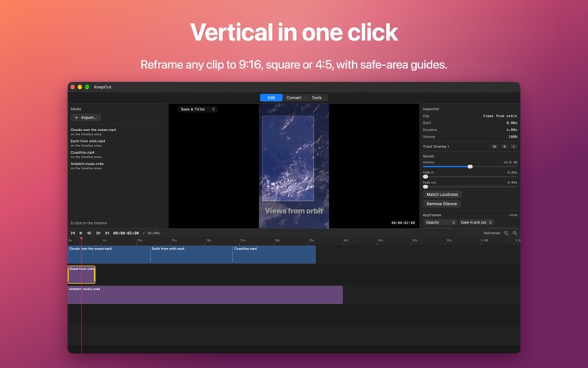This screenshot has width=588, height=368.
Task: Click the plus icon in Import button
Action: [76, 118]
